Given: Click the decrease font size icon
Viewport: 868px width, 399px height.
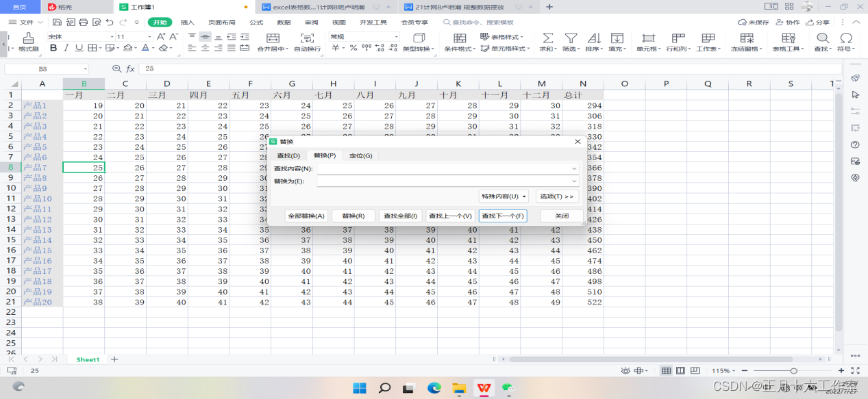Looking at the screenshot, I should (173, 36).
